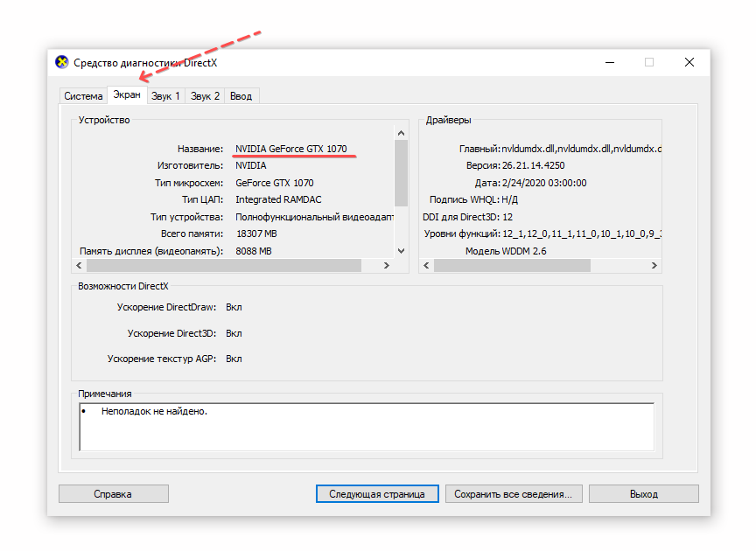Click up arrow of Устройство vertical scrollbar
Screen dimensions: 756x551
coord(401,133)
